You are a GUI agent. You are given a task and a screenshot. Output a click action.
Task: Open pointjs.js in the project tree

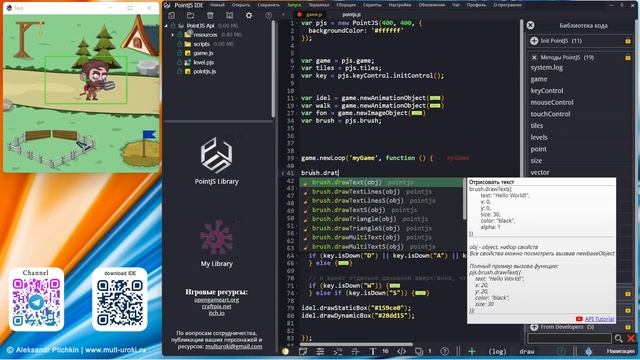pyautogui.click(x=204, y=71)
